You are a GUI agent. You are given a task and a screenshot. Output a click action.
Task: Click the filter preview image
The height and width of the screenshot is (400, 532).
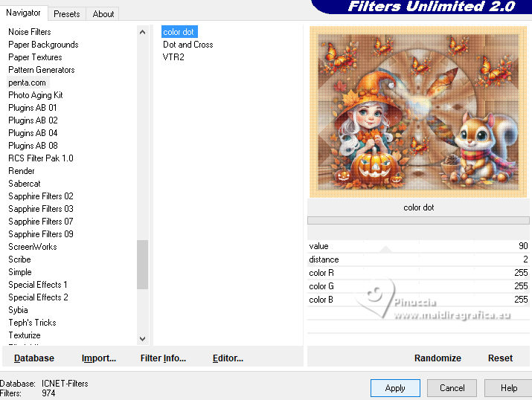pyautogui.click(x=418, y=112)
